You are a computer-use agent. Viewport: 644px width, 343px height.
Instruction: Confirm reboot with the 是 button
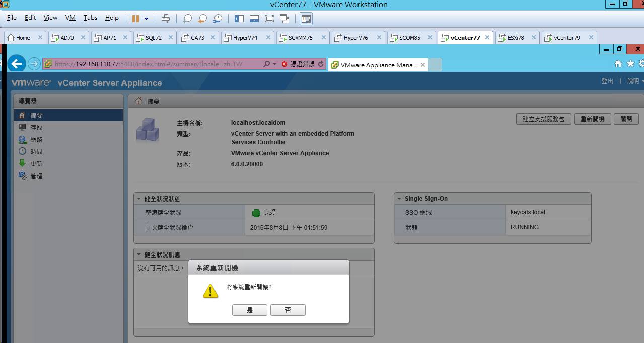pos(250,310)
